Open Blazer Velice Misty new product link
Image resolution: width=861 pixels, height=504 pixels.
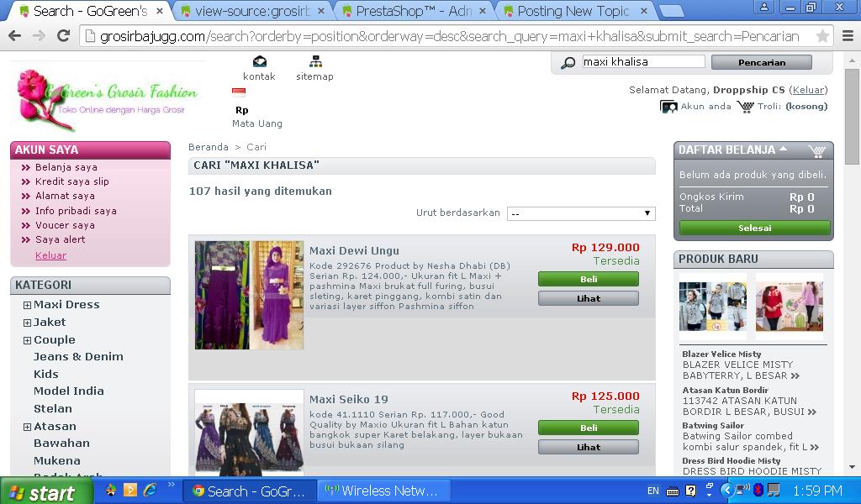721,354
